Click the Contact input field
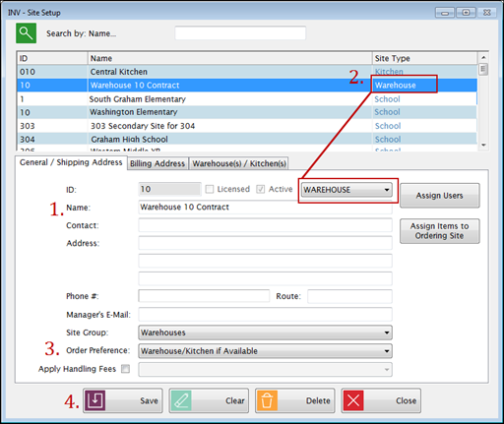The height and width of the screenshot is (424, 504). coord(265,225)
